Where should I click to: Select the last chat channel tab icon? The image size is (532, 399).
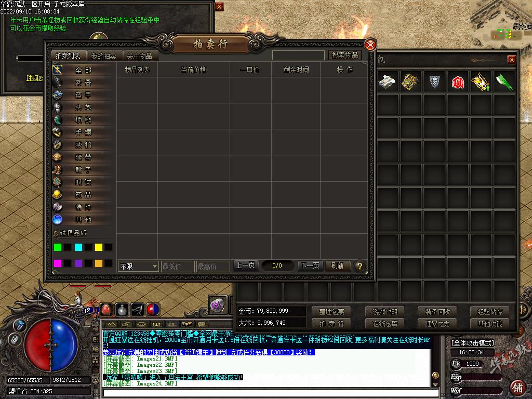202,324
